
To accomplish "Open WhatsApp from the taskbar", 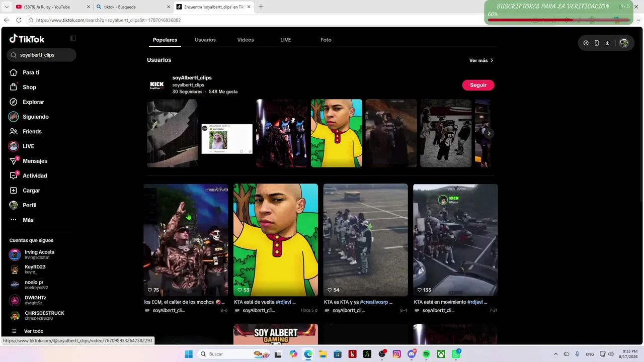I will (456, 354).
